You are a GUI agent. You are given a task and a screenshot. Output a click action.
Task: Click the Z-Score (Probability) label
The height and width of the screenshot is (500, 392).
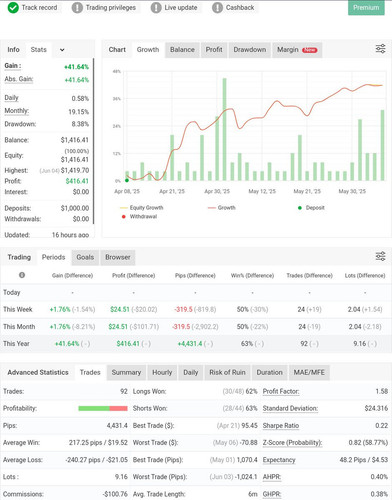(292, 443)
